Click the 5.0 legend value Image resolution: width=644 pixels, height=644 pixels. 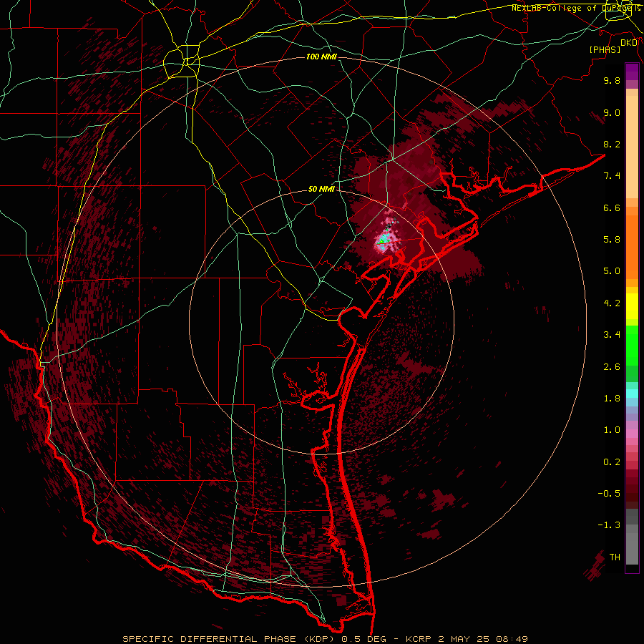coord(612,271)
